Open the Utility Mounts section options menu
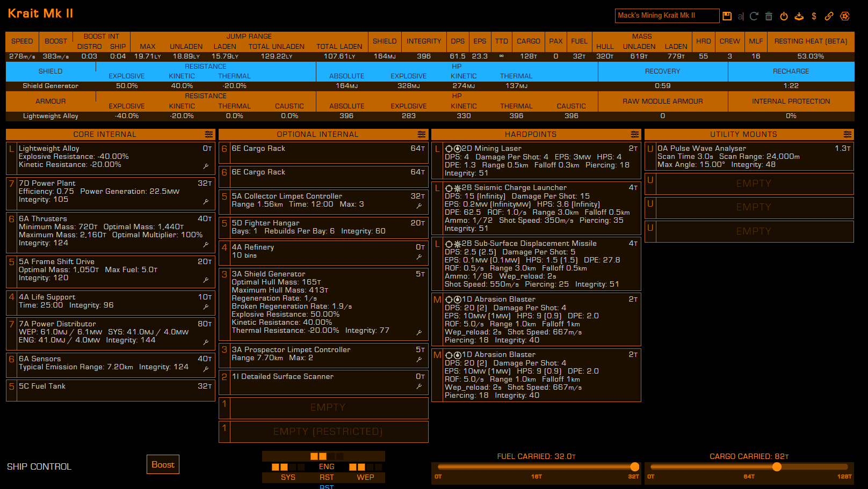This screenshot has width=868, height=489. tap(847, 134)
